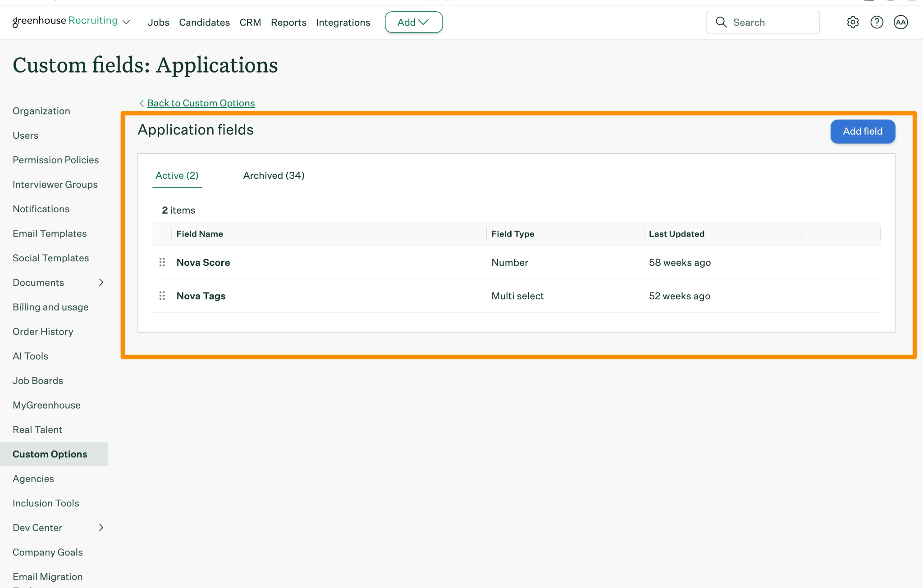923x588 pixels.
Task: Click the Add field button
Action: (863, 131)
